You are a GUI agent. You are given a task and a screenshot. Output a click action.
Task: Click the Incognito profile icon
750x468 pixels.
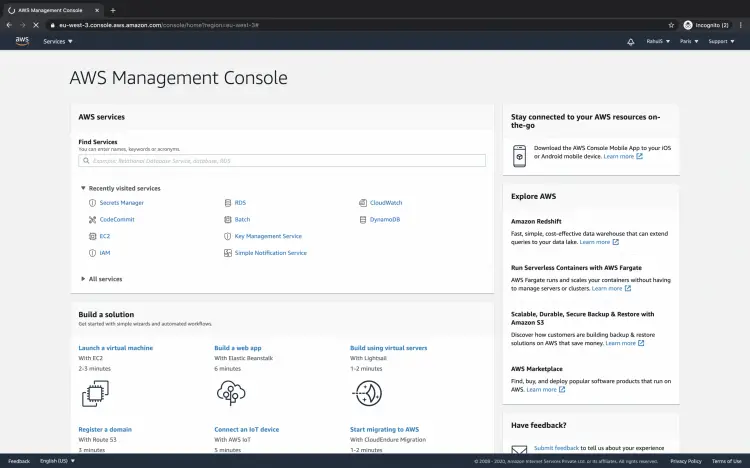(x=688, y=25)
